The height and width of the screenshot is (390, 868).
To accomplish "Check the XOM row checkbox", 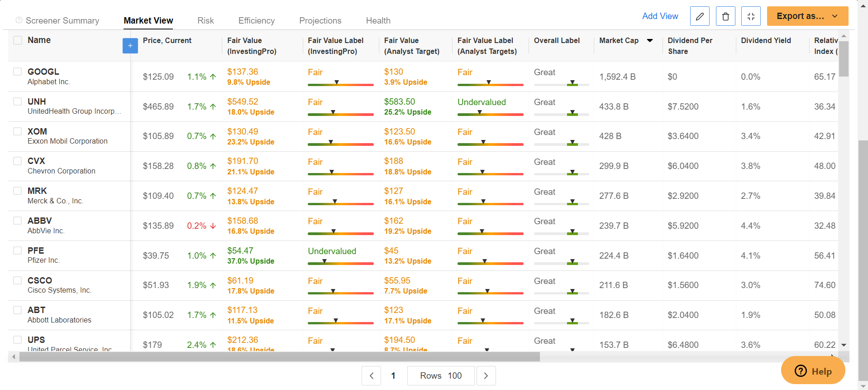I will [18, 131].
